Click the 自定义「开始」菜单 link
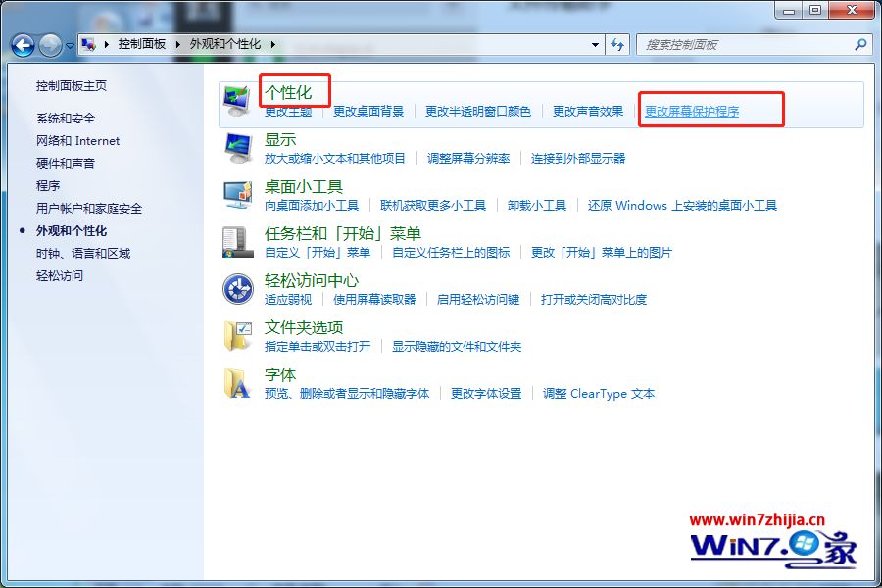Screen dimensions: 882x588 (x=318, y=252)
